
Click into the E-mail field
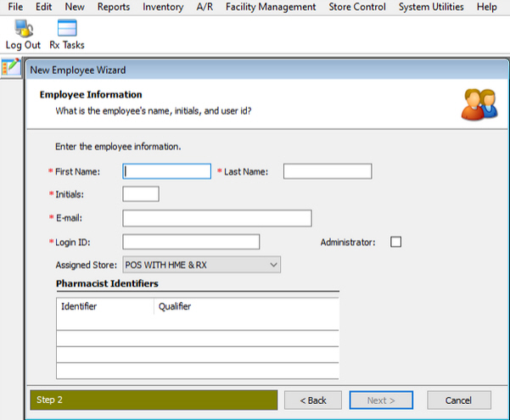(217, 218)
